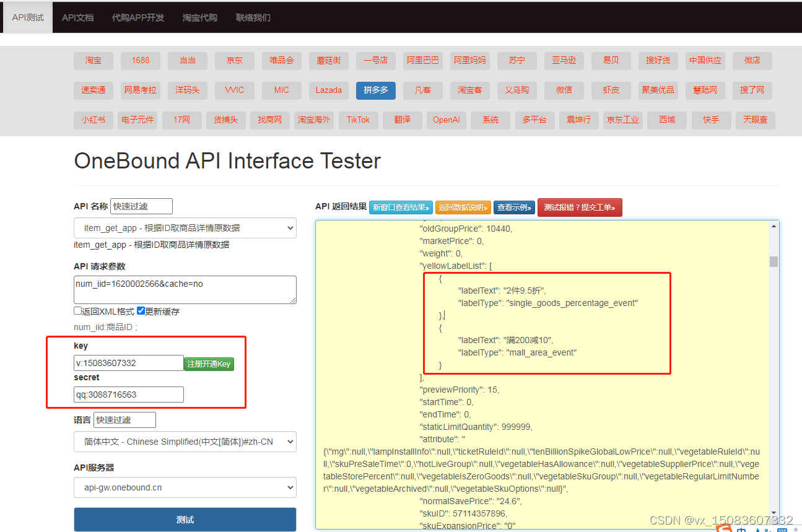
Task: Click 新窗口查看结果 button
Action: (x=401, y=207)
